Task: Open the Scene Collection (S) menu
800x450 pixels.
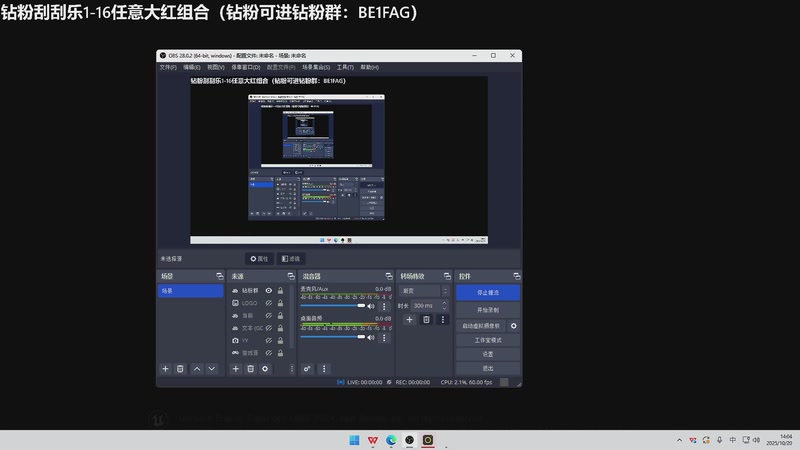Action: point(316,67)
